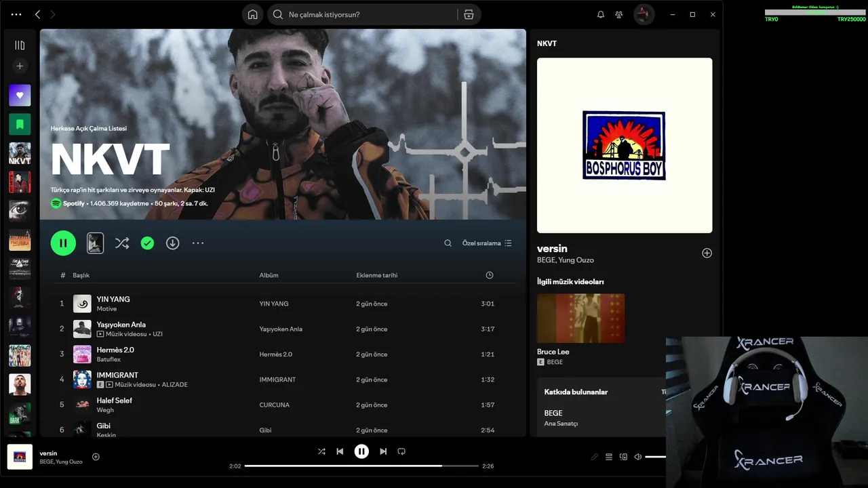Go back with the left arrow
The width and height of the screenshot is (868, 488).
[x=38, y=14]
